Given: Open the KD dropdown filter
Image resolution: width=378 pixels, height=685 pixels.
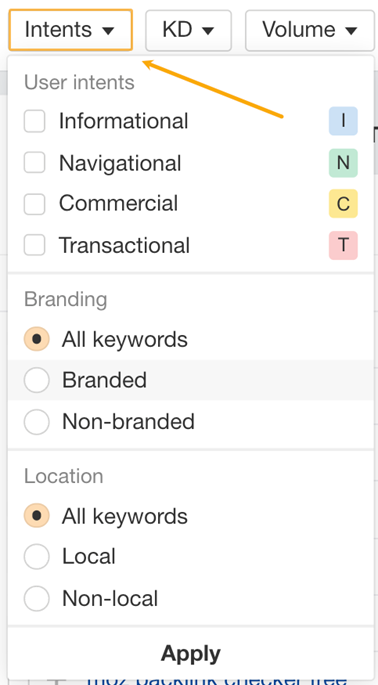Looking at the screenshot, I should coord(188,31).
